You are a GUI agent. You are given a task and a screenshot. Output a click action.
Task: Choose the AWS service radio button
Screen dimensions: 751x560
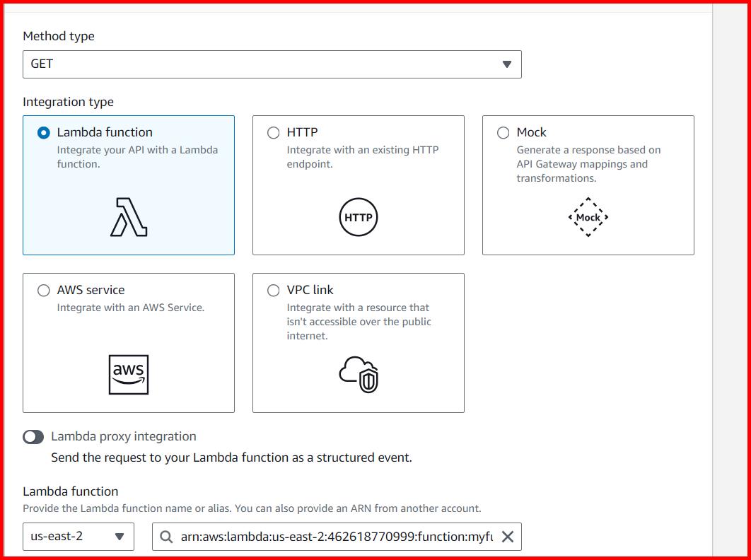tap(43, 290)
